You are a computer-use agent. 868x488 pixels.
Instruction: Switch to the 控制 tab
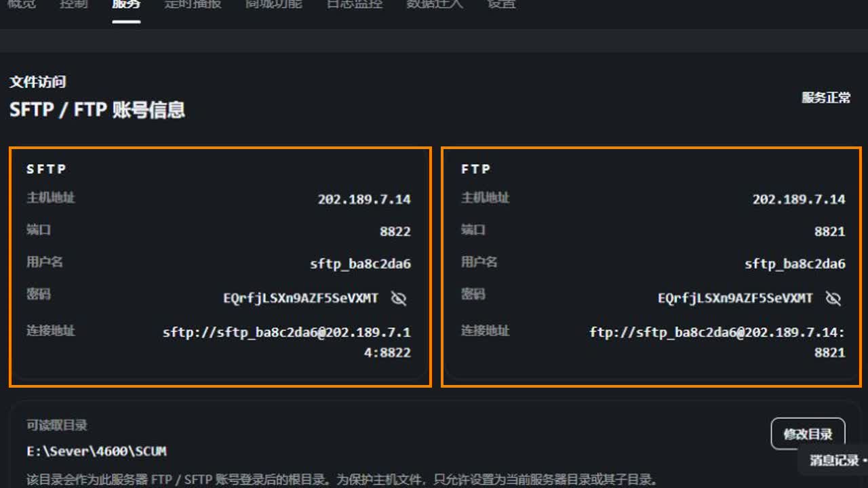(x=74, y=5)
